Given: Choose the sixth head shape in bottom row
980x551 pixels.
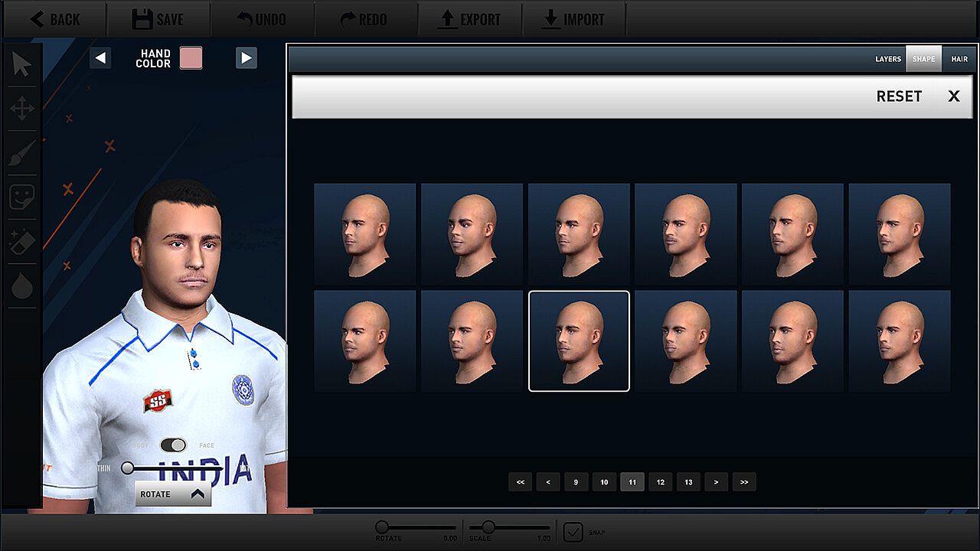Looking at the screenshot, I should (900, 341).
